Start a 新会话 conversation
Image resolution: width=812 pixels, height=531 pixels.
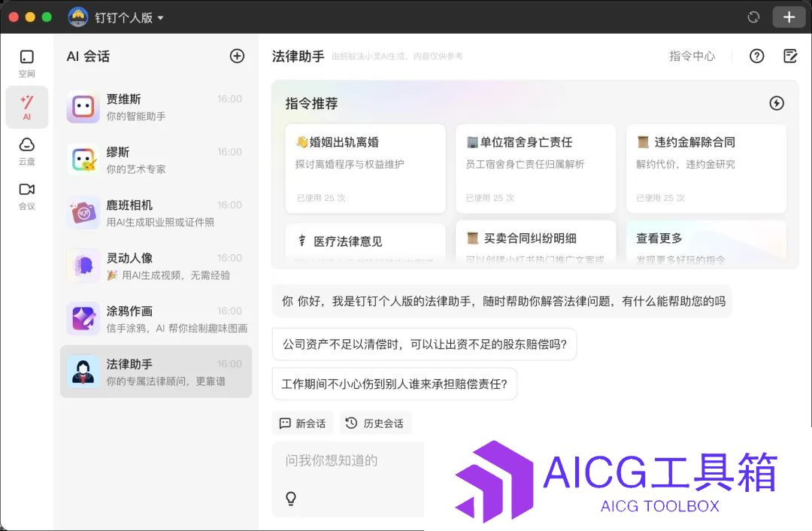click(302, 423)
